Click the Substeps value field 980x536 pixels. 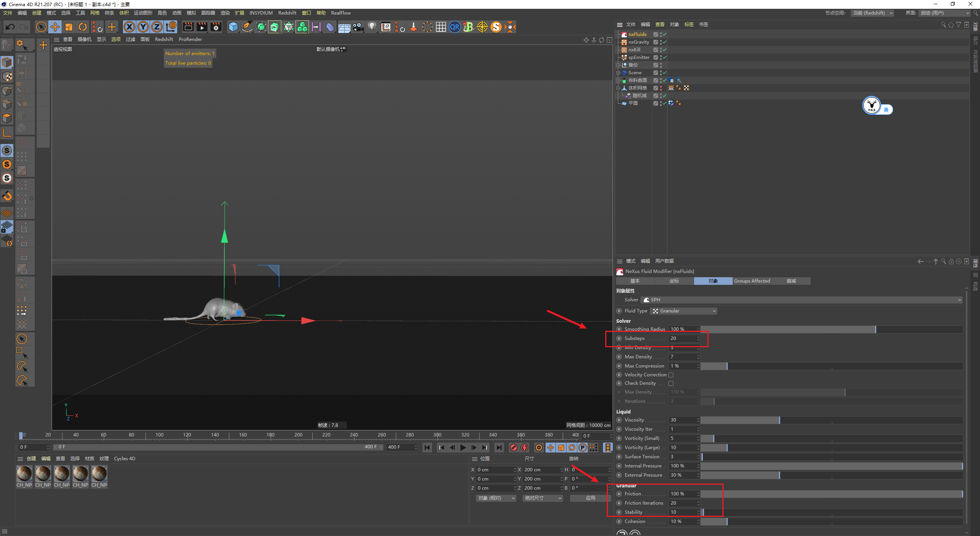[x=682, y=338]
